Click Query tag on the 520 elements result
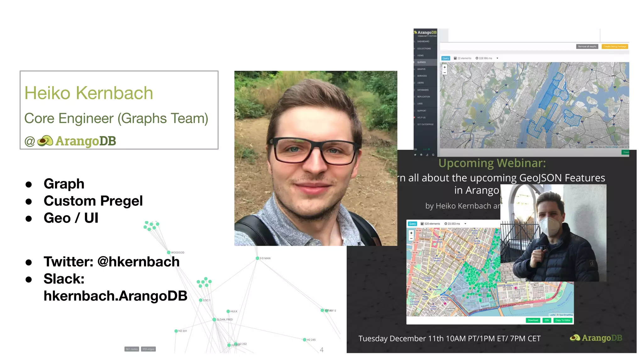644x362 pixels. pos(412,224)
